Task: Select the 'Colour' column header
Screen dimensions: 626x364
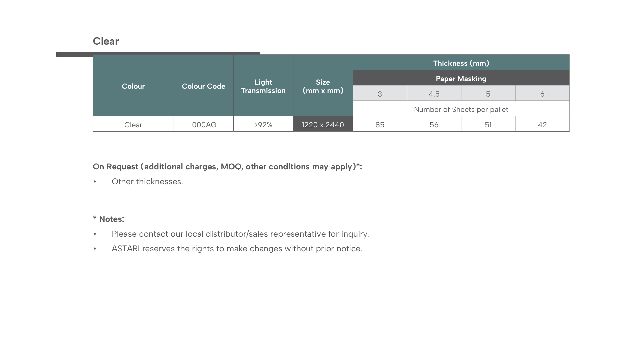Action: [133, 85]
